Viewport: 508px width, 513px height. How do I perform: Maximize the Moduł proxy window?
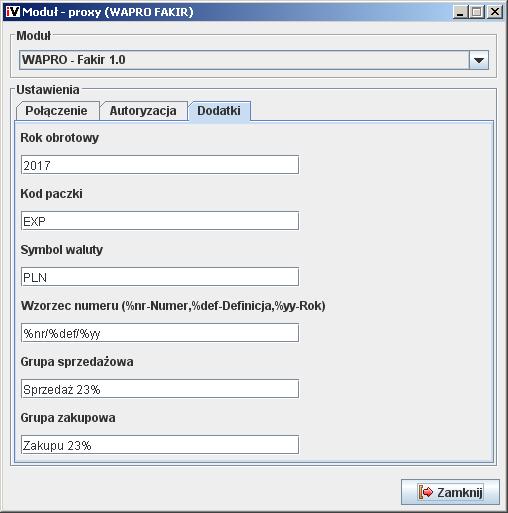(x=477, y=12)
